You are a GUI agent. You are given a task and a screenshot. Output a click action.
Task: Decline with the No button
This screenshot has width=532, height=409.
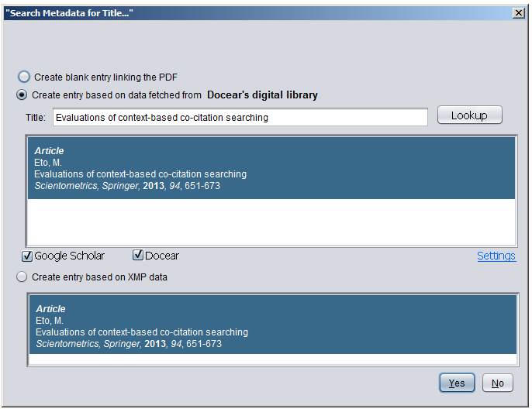497,383
